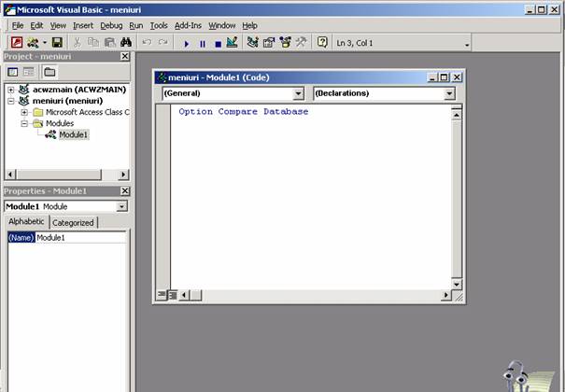Image resolution: width=565 pixels, height=392 pixels.
Task: Click the View Microsoft Access icon
Action: pyautogui.click(x=17, y=43)
